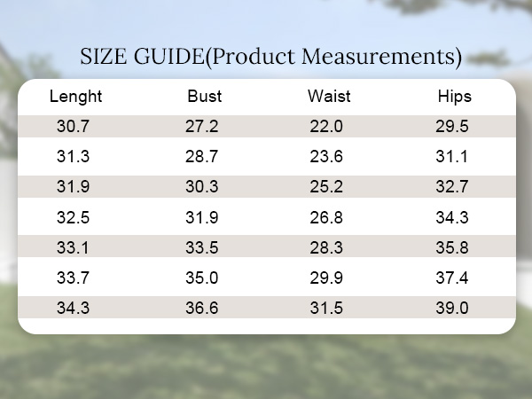
Task: Select the Hips column header
Action: [455, 97]
